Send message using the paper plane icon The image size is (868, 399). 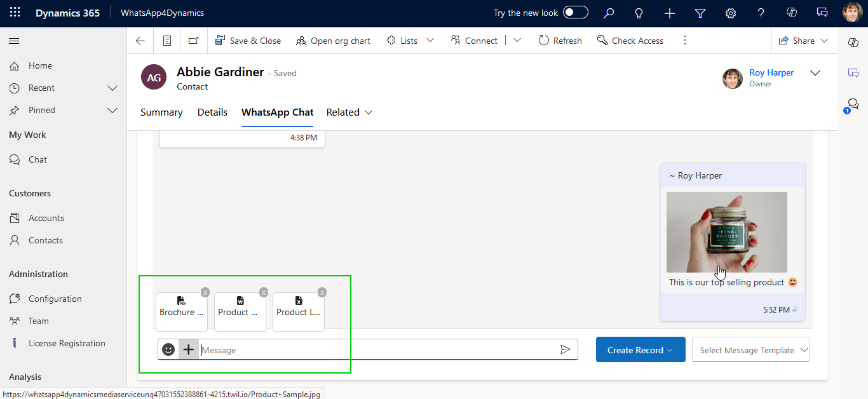565,349
